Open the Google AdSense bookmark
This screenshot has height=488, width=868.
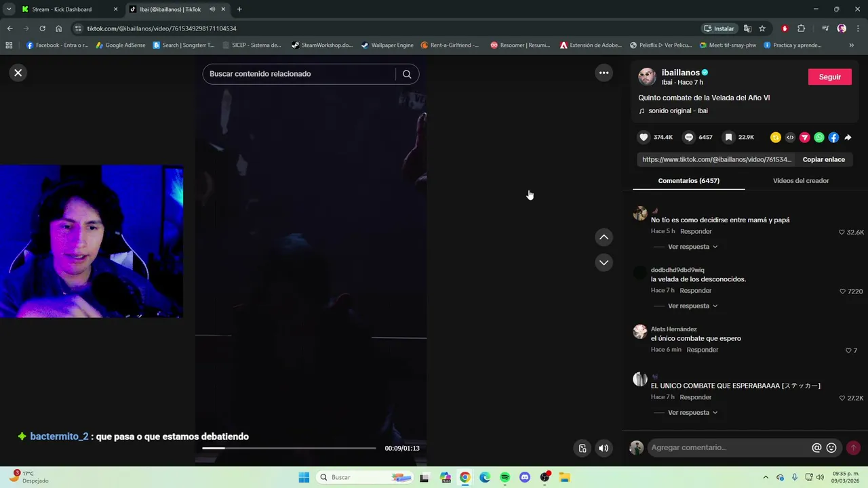[121, 45]
